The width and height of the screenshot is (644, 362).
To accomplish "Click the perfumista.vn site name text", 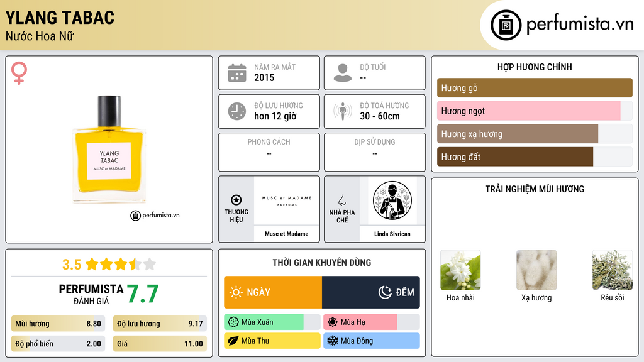I will coord(580,25).
